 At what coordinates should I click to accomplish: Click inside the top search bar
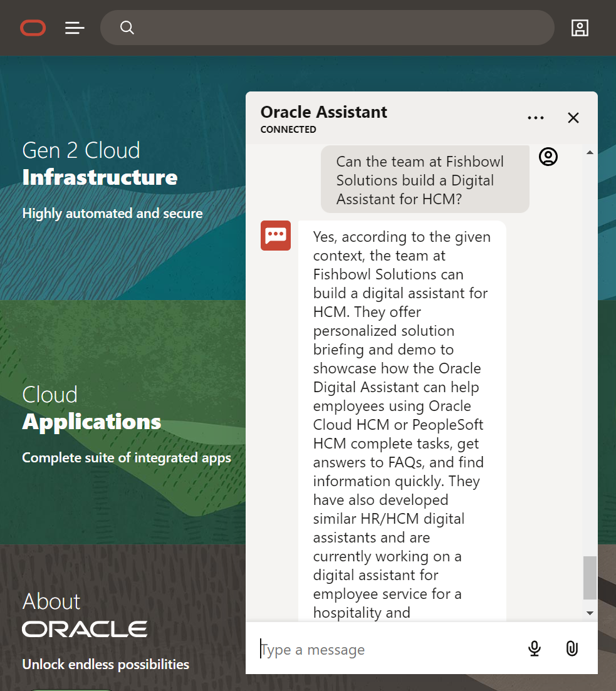(327, 28)
